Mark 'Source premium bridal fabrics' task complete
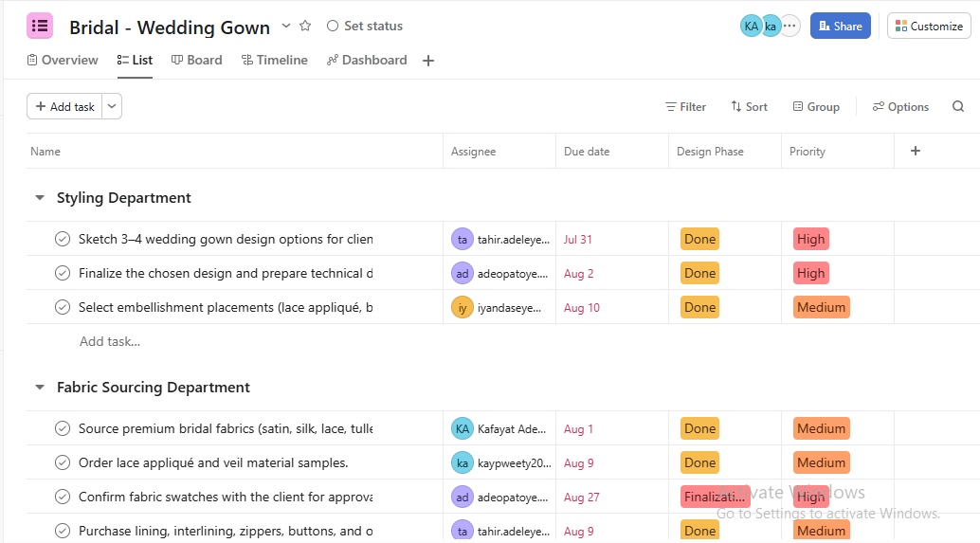Image resolution: width=980 pixels, height=543 pixels. (63, 428)
